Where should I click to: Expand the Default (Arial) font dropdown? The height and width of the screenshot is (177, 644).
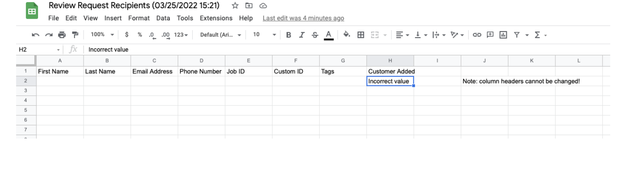tap(221, 35)
